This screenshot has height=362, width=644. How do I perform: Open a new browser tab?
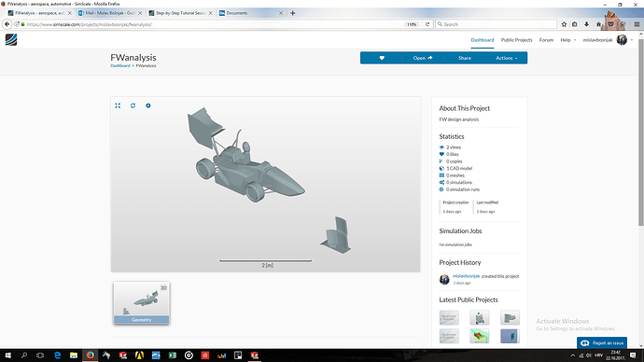tap(292, 13)
